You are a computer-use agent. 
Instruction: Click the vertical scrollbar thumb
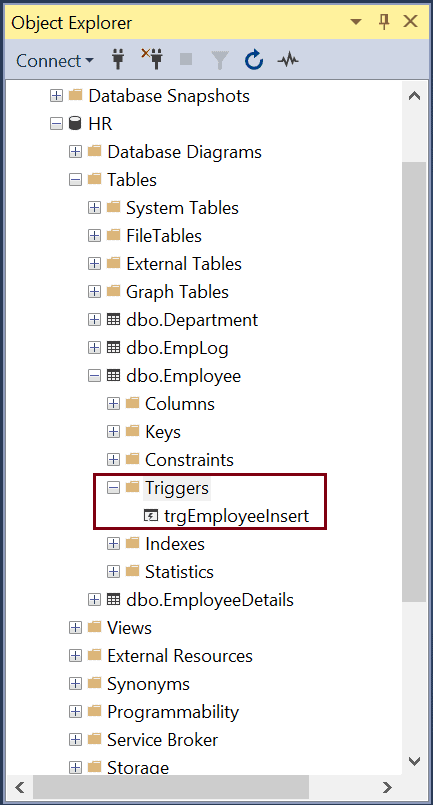click(x=414, y=382)
